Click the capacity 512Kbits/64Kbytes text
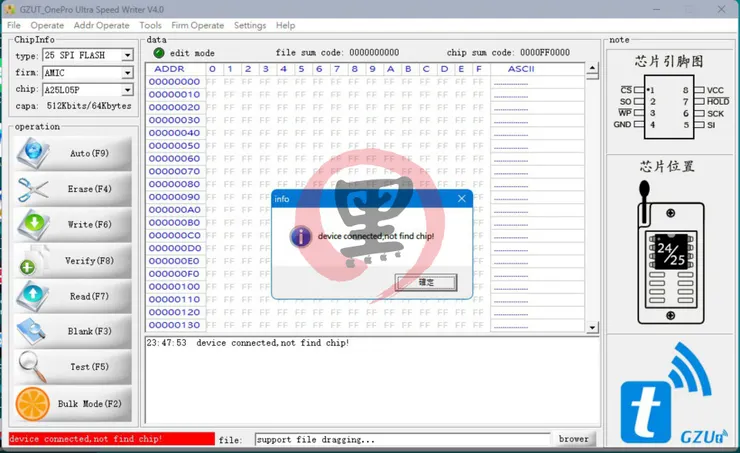This screenshot has width=740, height=453. 89,106
